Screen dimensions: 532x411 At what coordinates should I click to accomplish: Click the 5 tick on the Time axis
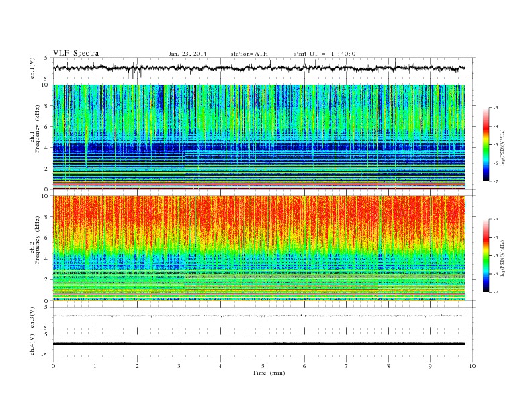263,366
